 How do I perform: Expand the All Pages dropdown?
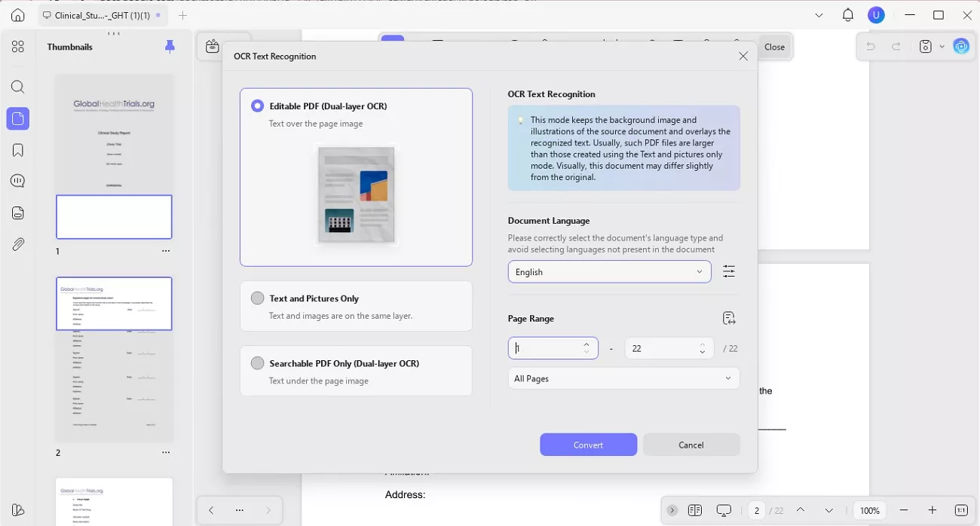tap(623, 378)
